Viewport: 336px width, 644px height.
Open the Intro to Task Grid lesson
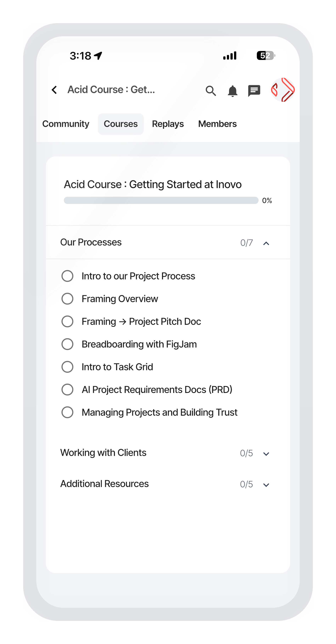click(x=117, y=367)
